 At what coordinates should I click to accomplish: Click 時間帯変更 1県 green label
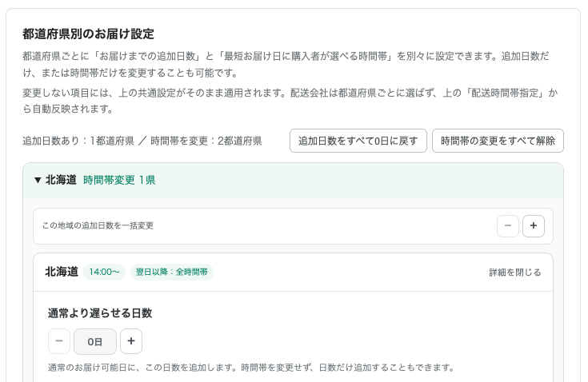(119, 180)
